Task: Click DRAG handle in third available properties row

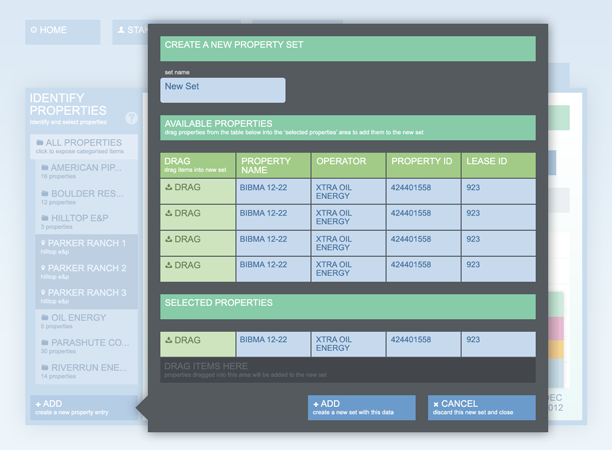Action: click(x=197, y=243)
